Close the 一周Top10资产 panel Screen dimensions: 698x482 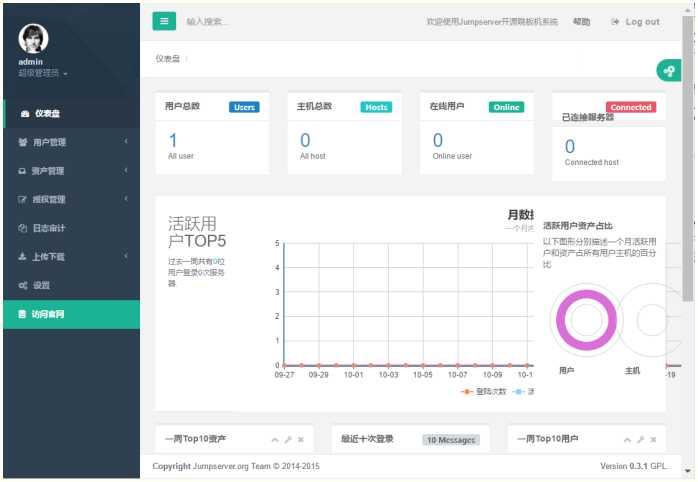pos(301,440)
